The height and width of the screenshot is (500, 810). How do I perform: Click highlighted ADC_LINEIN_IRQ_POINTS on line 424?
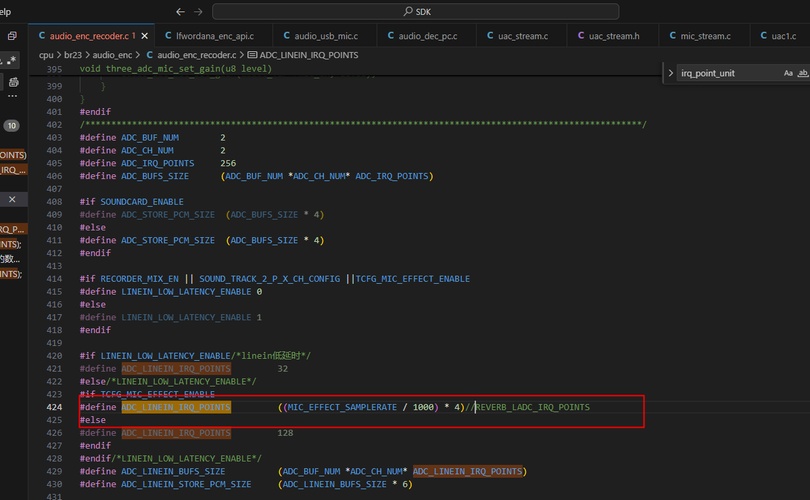click(176, 407)
